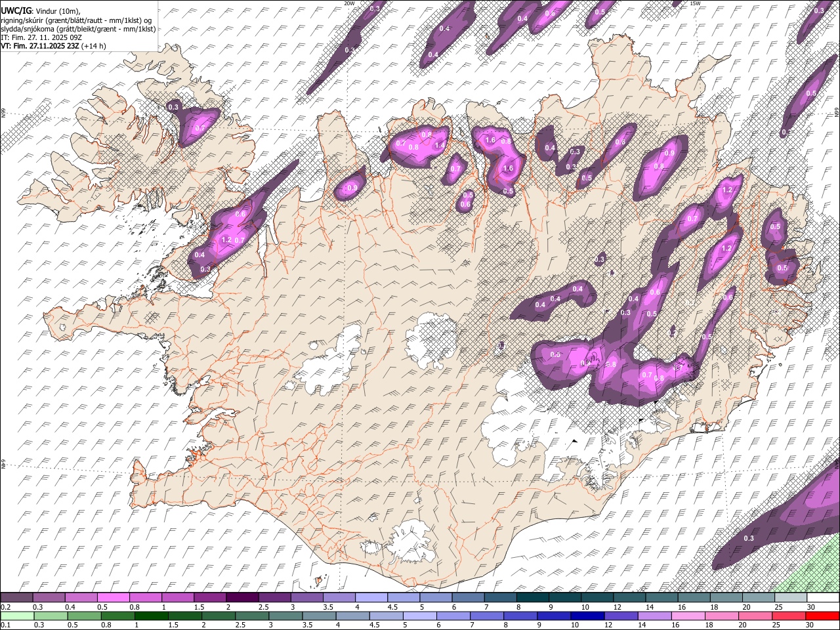Click the grey-blue 3.5–4 swatch in lower legend
Viewport: 840px width, 630px height.
(x=320, y=616)
